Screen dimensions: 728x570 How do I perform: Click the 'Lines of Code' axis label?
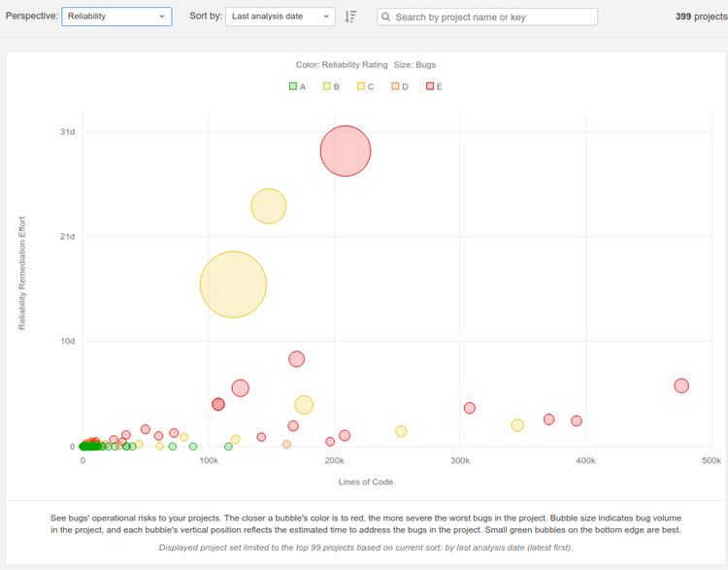366,482
